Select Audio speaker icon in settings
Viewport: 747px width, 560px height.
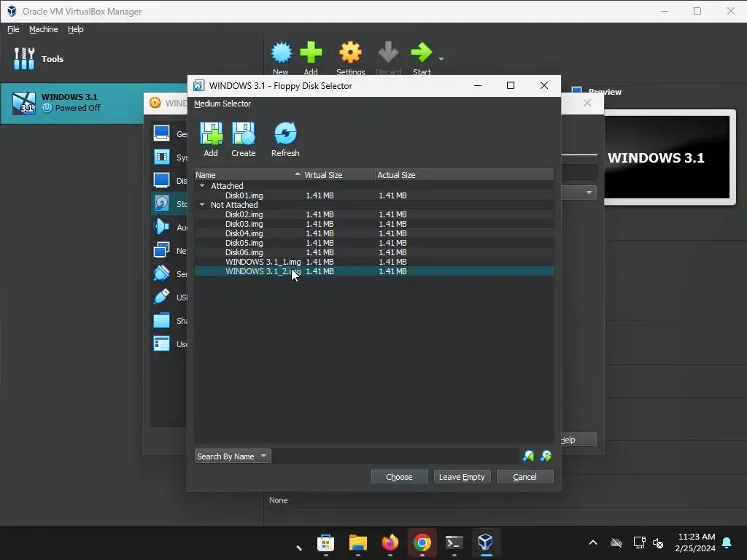coord(161,227)
